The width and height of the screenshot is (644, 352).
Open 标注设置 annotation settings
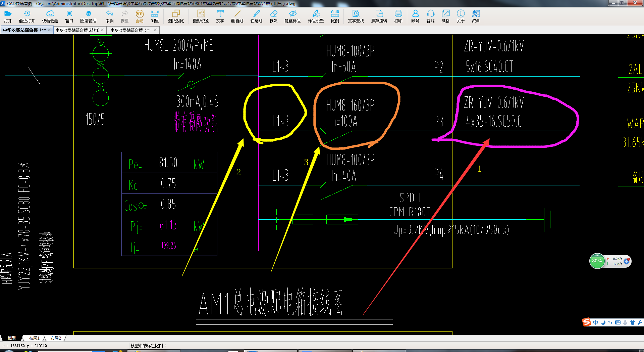point(316,16)
